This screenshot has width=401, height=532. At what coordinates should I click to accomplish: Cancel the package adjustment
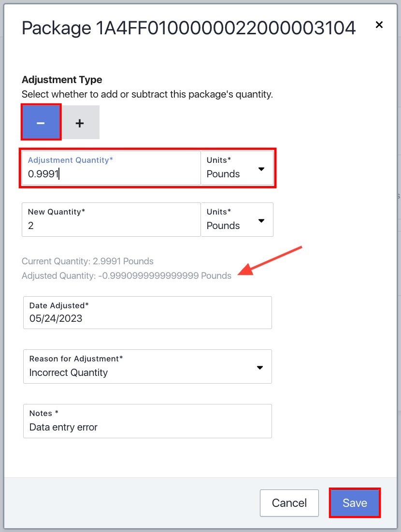point(289,503)
